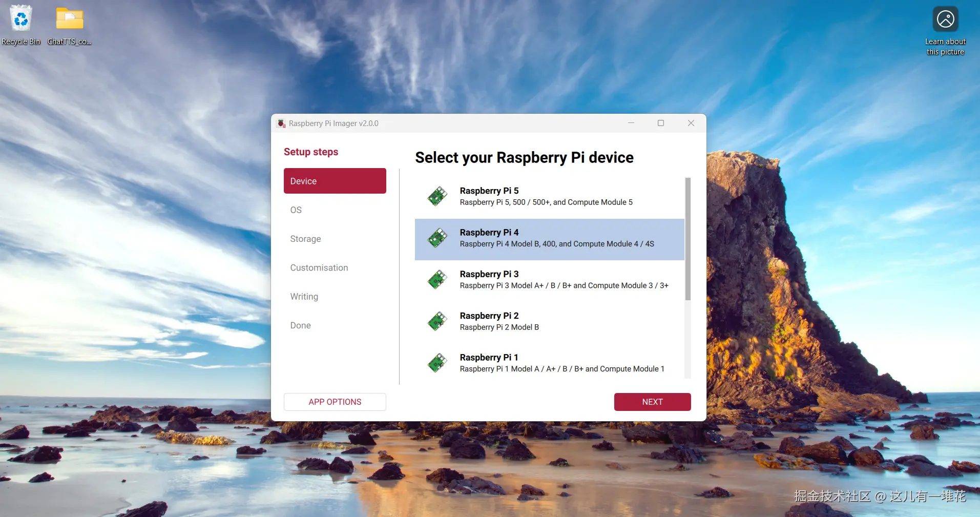The image size is (980, 517).
Task: Click the 'Raspberry Pi 2 Model B' description
Action: pyautogui.click(x=499, y=327)
